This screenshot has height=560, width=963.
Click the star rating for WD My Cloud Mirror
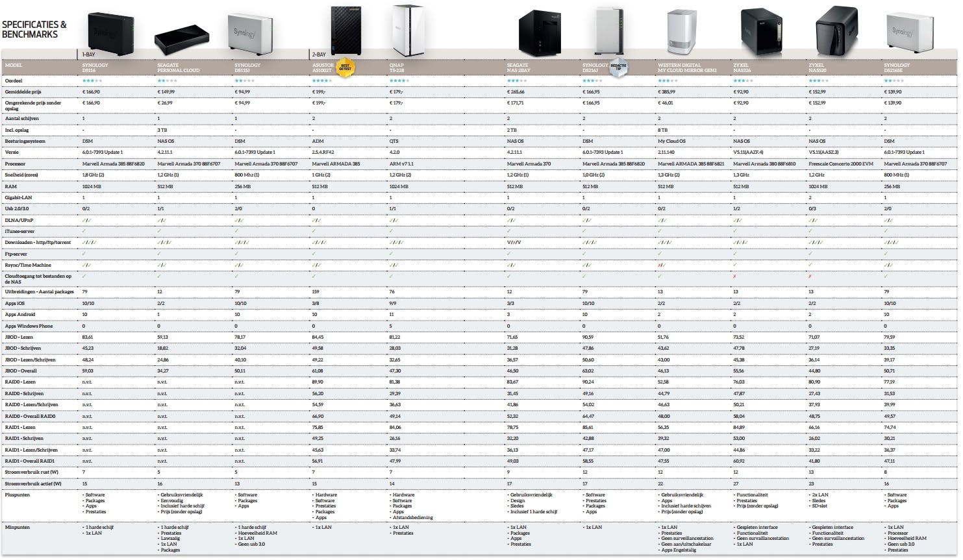pos(668,81)
